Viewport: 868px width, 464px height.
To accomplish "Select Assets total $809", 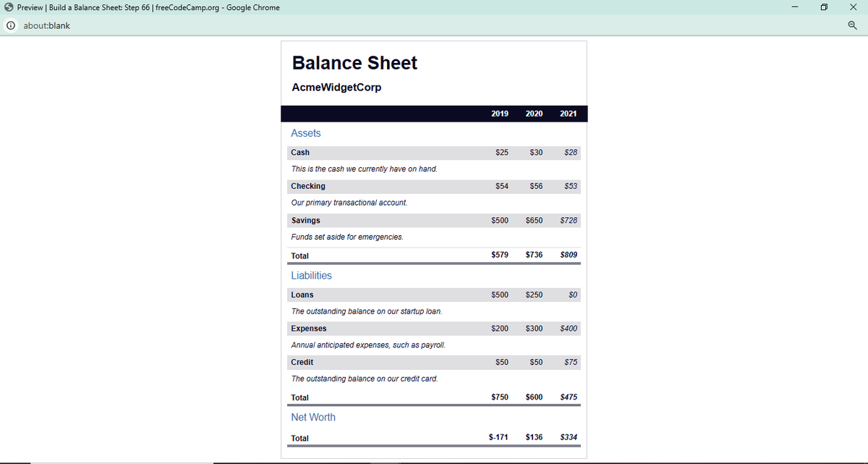I will (x=569, y=255).
